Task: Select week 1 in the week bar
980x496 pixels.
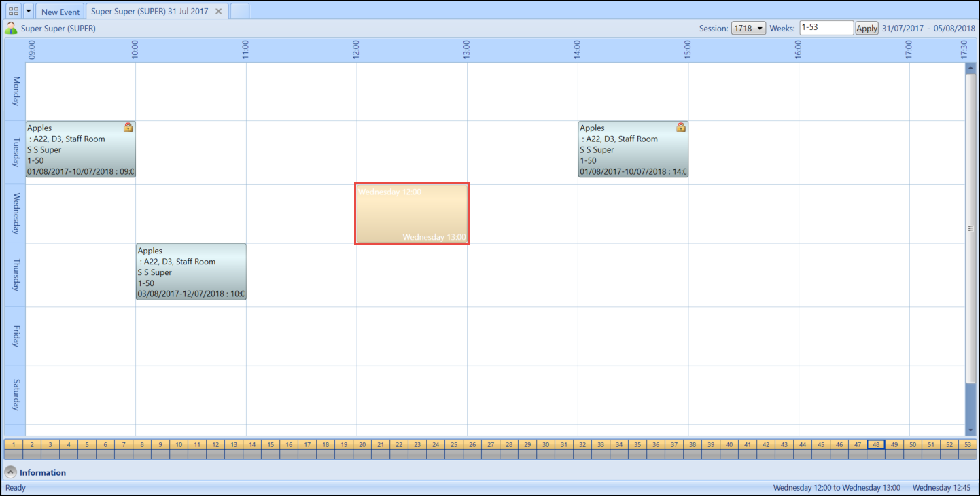Action: [x=13, y=445]
